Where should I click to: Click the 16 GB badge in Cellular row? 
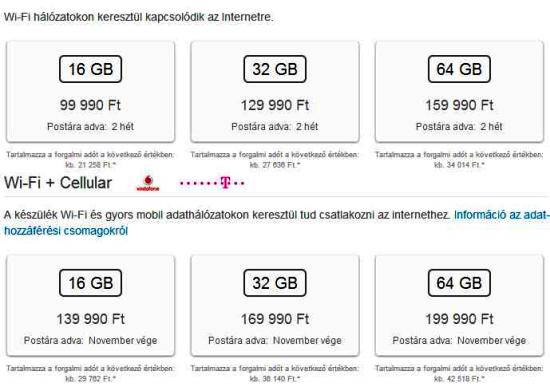click(x=90, y=283)
